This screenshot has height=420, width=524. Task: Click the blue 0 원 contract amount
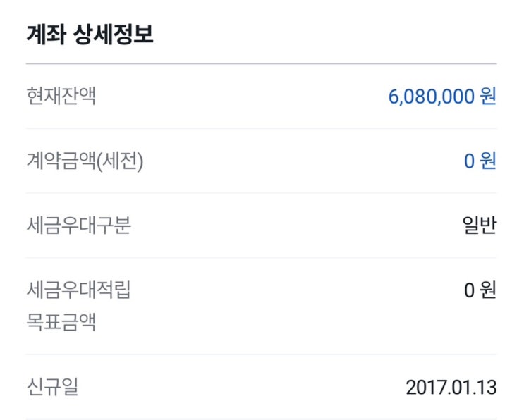click(x=480, y=161)
